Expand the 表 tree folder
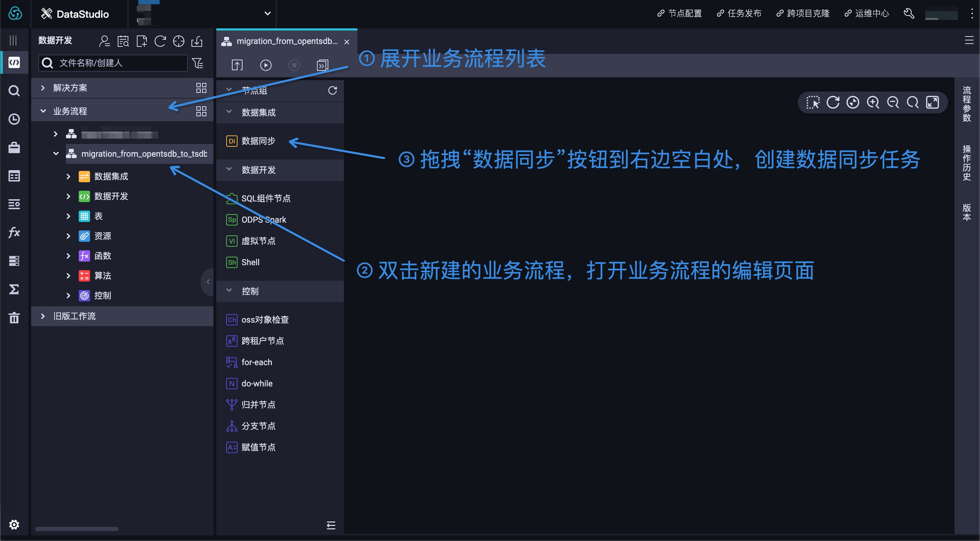 (x=68, y=216)
